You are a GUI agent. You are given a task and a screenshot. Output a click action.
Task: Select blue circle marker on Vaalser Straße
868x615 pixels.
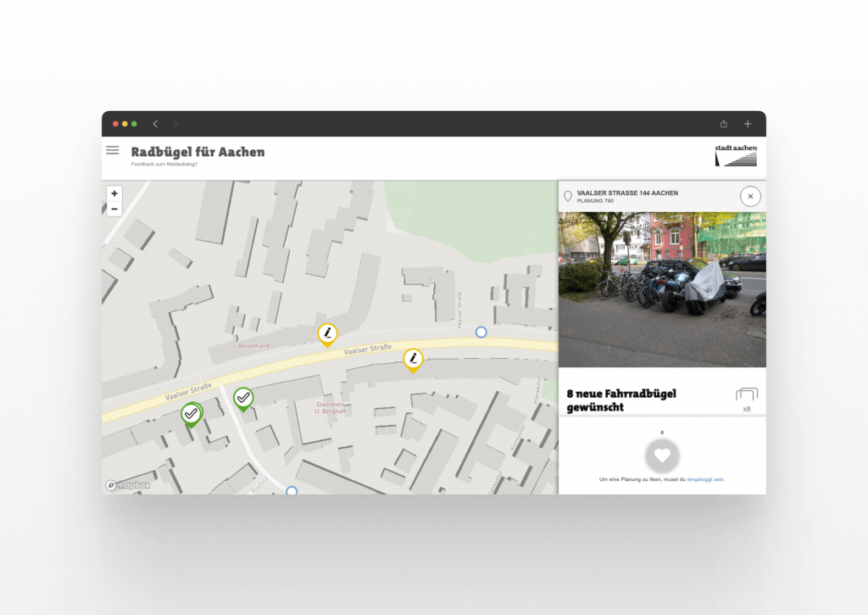(x=481, y=332)
